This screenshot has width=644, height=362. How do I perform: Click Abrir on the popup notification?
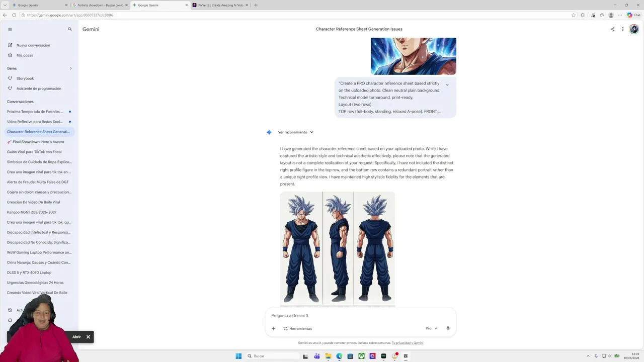click(x=76, y=337)
